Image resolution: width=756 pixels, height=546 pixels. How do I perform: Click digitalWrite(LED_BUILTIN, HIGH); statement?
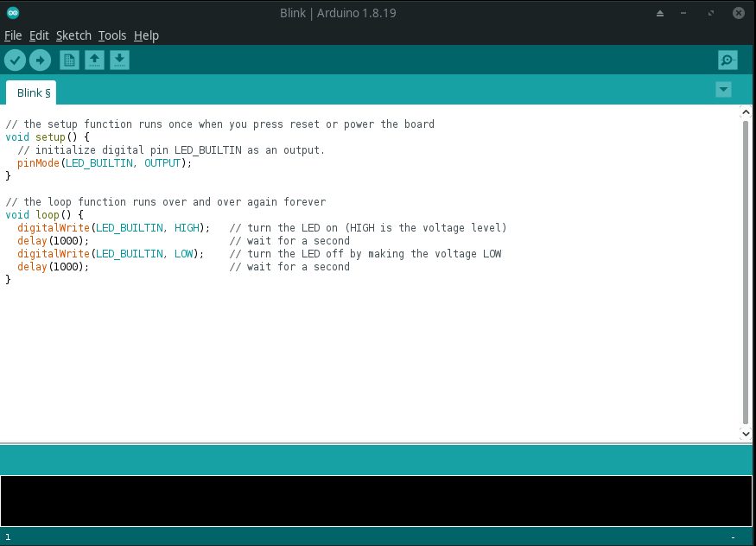[114, 228]
